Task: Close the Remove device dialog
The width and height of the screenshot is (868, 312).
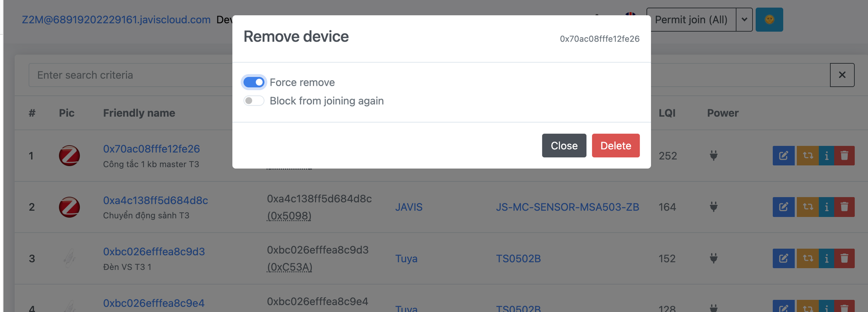Action: point(564,146)
